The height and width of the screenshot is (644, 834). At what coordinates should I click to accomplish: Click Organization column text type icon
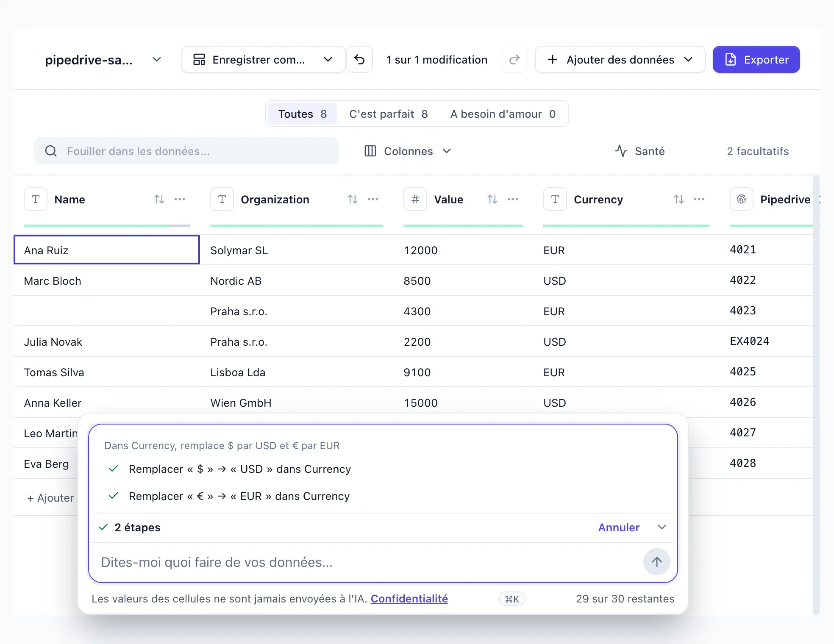point(222,199)
